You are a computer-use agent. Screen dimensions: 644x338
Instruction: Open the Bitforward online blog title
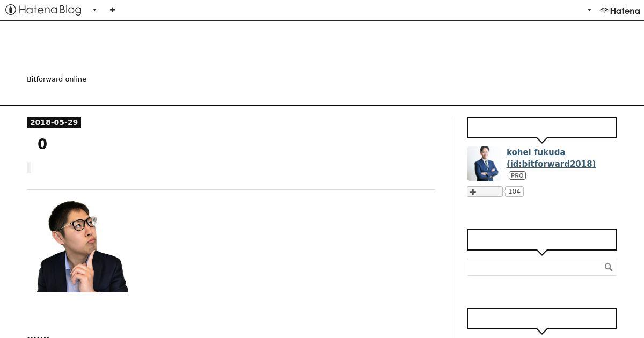click(56, 79)
